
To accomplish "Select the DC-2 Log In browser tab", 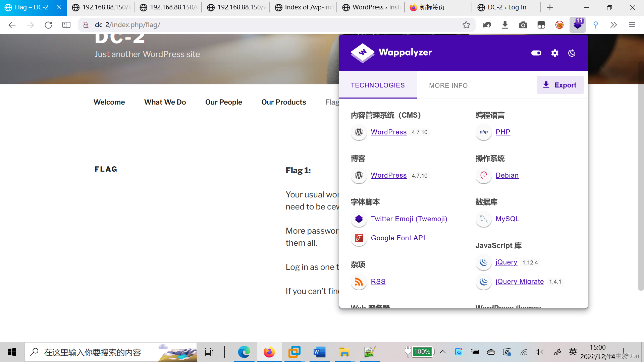I will tap(506, 7).
